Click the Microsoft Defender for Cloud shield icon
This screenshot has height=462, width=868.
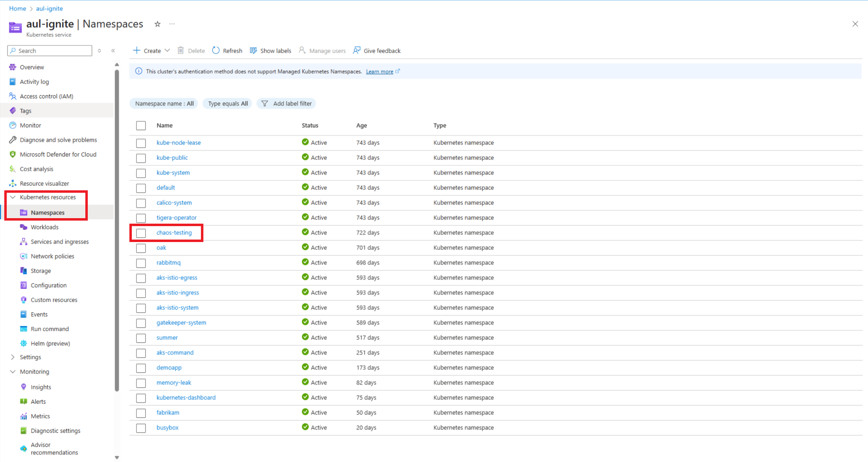click(x=13, y=154)
